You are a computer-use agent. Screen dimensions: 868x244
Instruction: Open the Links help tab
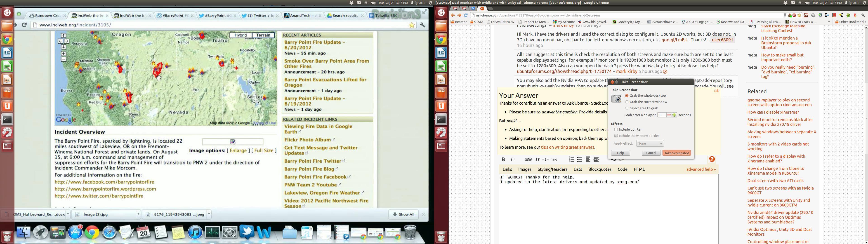[x=507, y=169]
